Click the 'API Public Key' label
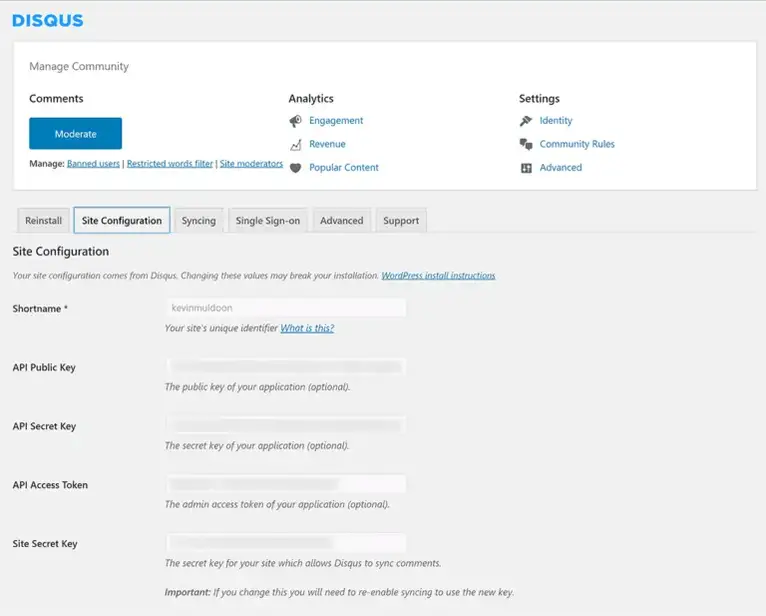 click(x=44, y=367)
